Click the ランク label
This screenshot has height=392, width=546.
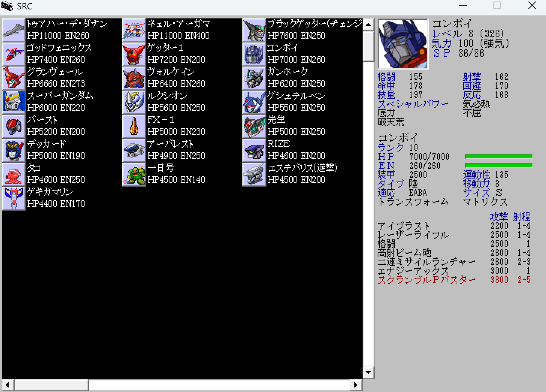pos(391,147)
